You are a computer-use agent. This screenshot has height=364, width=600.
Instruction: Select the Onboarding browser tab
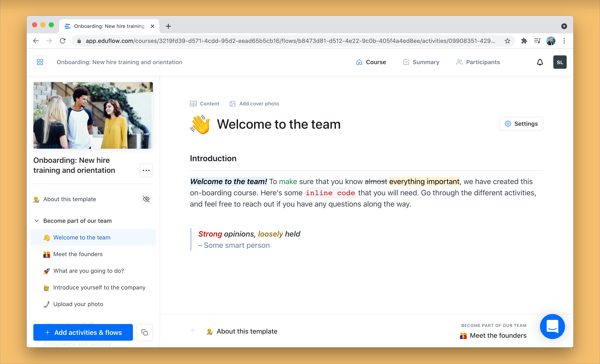(x=109, y=26)
